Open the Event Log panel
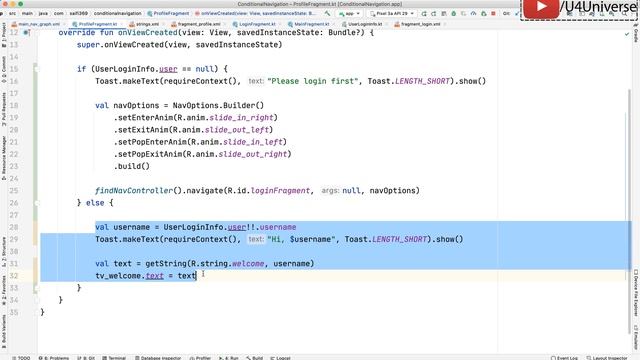 click(564, 358)
